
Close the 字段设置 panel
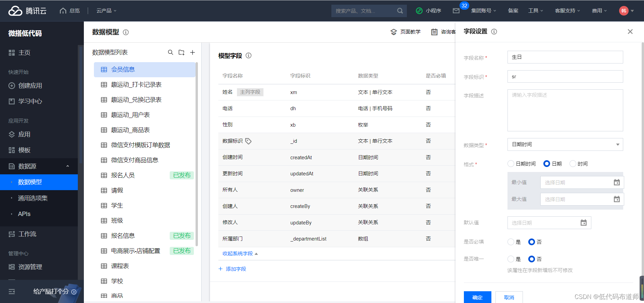pos(630,32)
